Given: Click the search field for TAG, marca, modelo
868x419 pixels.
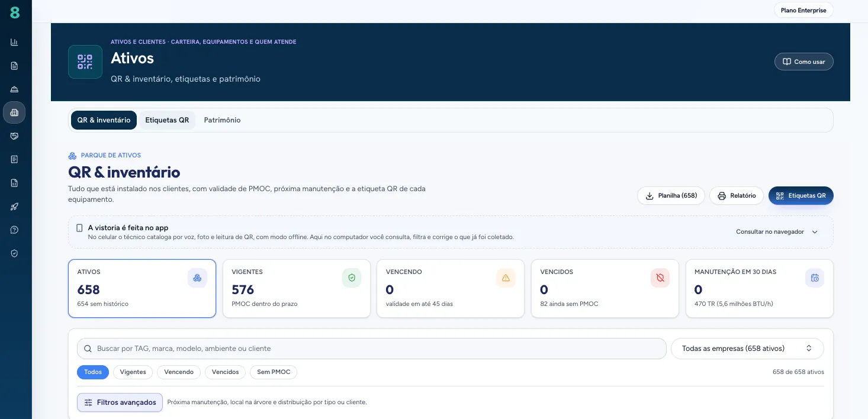Looking at the screenshot, I should (372, 349).
